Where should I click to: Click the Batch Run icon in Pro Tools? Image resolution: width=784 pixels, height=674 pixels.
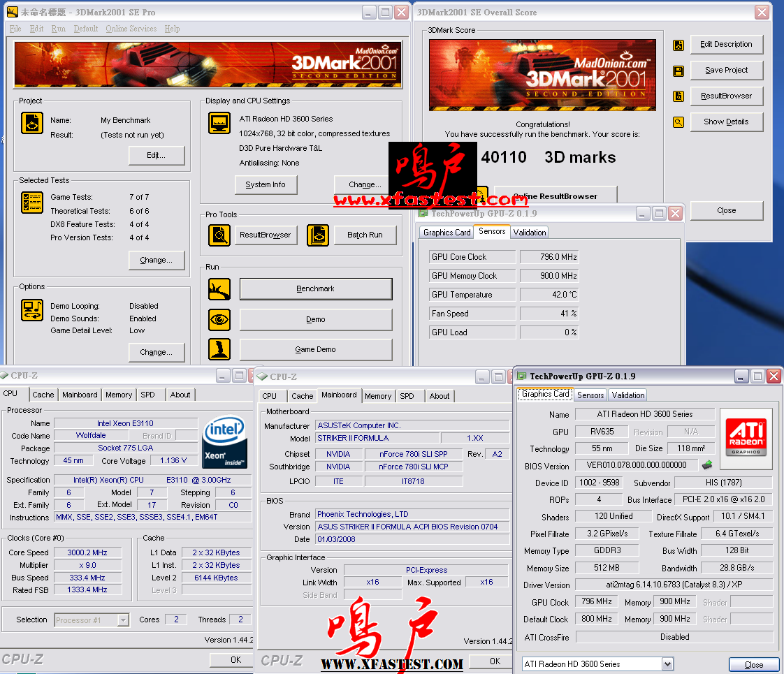(318, 235)
